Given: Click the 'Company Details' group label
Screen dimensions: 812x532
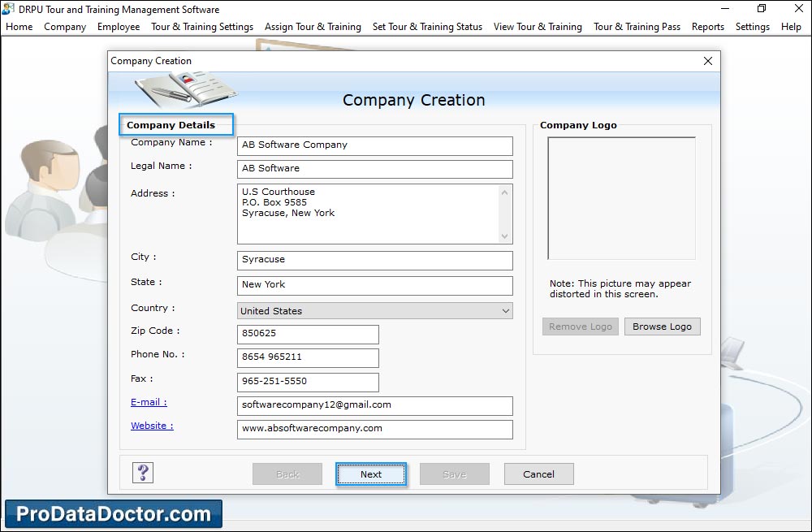Looking at the screenshot, I should pyautogui.click(x=171, y=125).
